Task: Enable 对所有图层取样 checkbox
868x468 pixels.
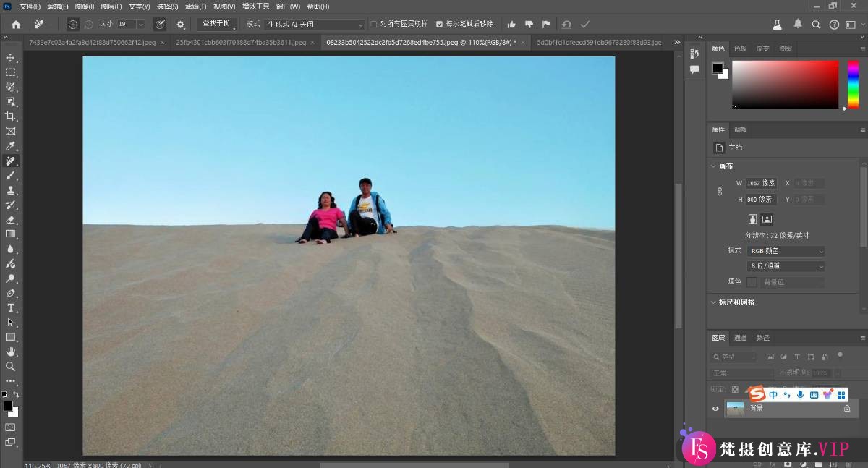Action: (373, 24)
